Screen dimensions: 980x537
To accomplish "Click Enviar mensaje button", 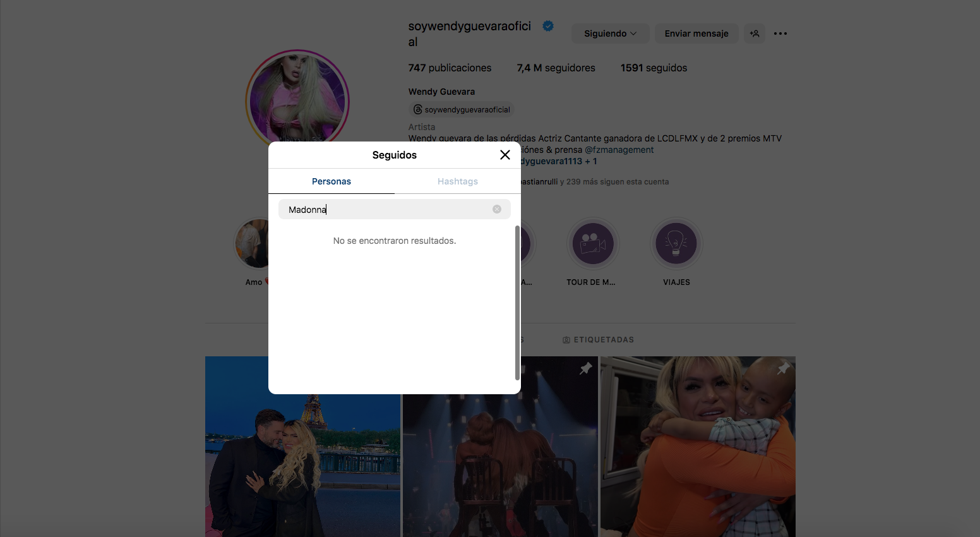I will pyautogui.click(x=696, y=33).
